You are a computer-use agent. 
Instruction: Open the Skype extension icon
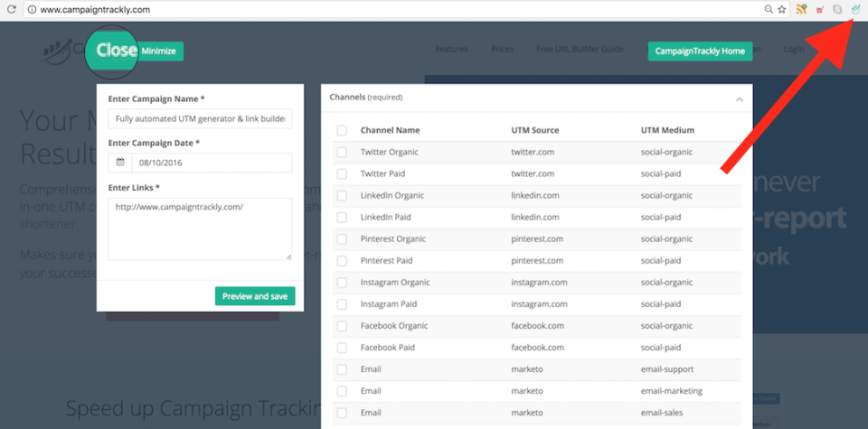(837, 9)
